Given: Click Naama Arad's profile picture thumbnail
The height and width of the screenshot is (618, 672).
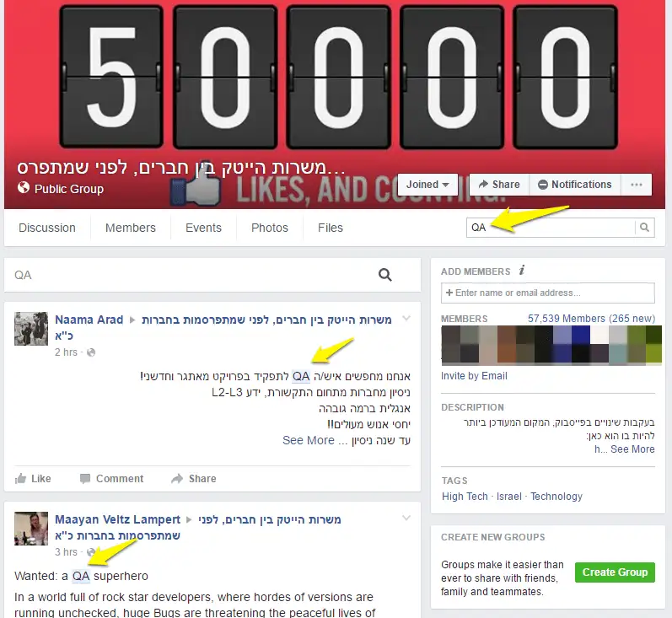Looking at the screenshot, I should pos(31,329).
